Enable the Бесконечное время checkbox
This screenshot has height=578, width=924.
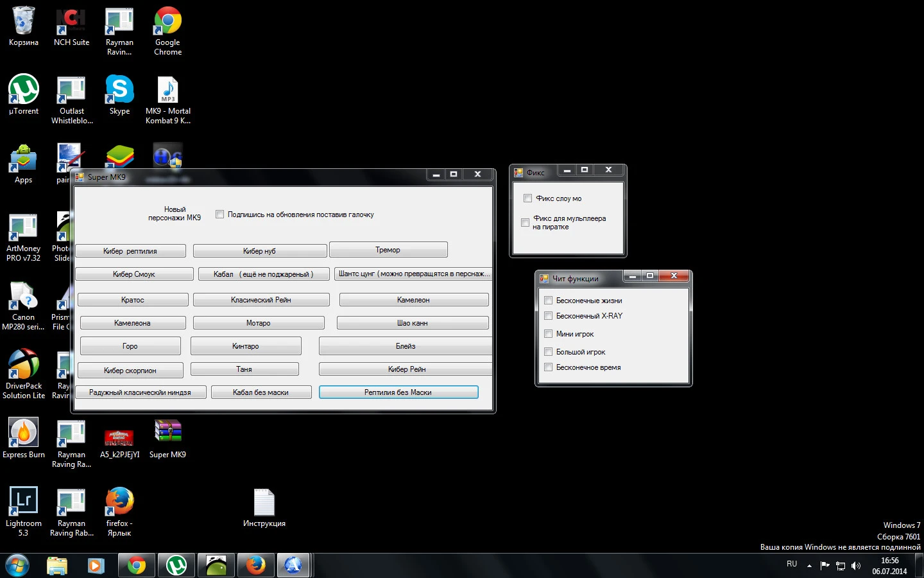[x=549, y=367]
